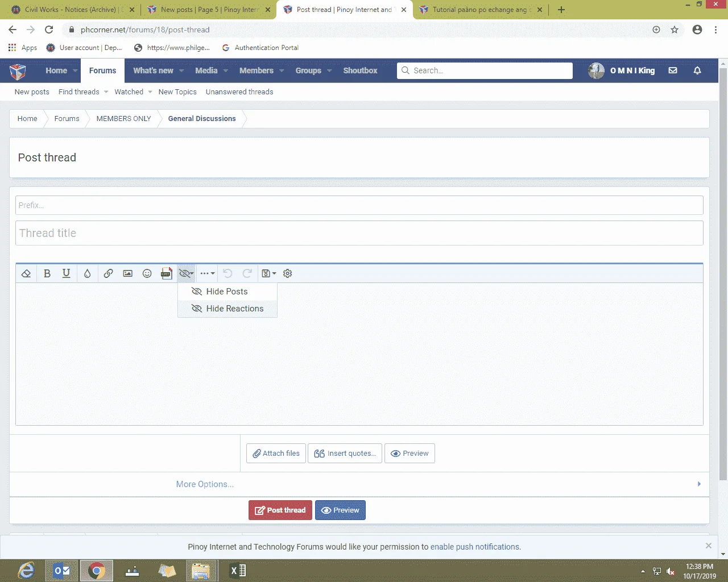The image size is (728, 582).
Task: Select the Forums nav tab
Action: pyautogui.click(x=102, y=70)
